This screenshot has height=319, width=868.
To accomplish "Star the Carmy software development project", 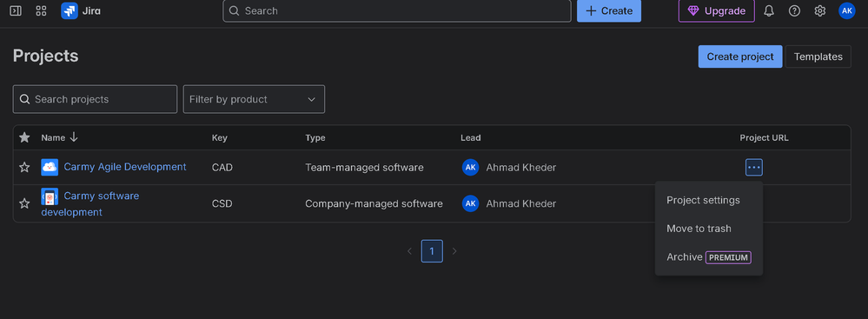I will pos(24,203).
